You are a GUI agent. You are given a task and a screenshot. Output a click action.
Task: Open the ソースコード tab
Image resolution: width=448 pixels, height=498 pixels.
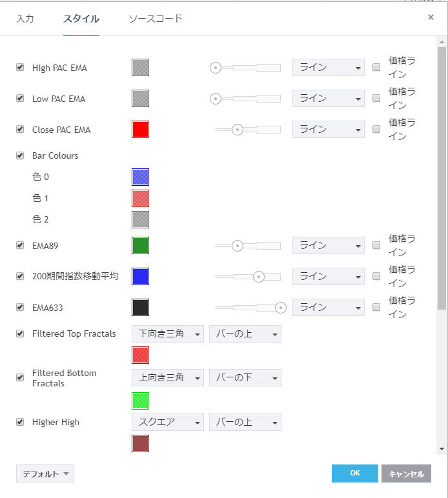click(156, 19)
